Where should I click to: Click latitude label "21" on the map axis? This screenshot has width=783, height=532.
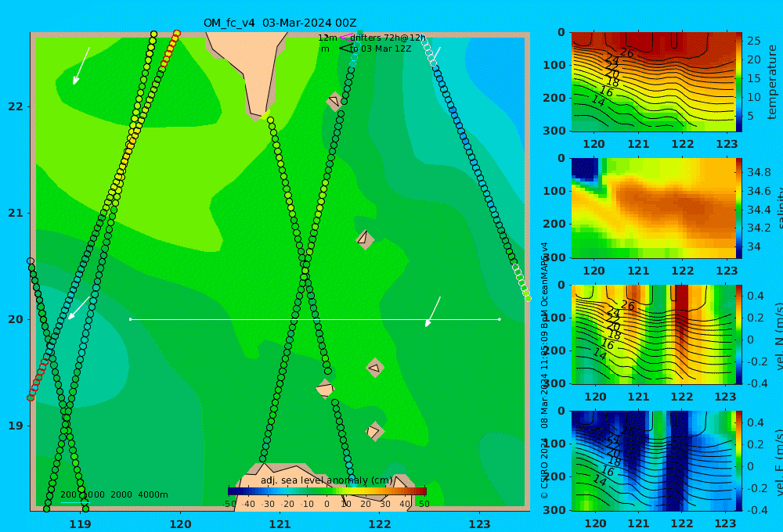(16, 213)
